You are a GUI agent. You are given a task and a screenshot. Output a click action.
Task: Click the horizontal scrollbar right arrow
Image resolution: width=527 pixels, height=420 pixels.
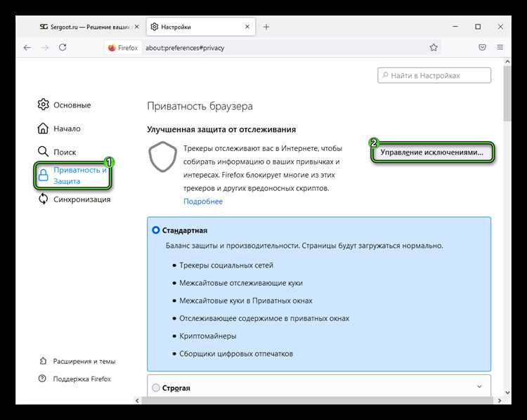[500, 400]
